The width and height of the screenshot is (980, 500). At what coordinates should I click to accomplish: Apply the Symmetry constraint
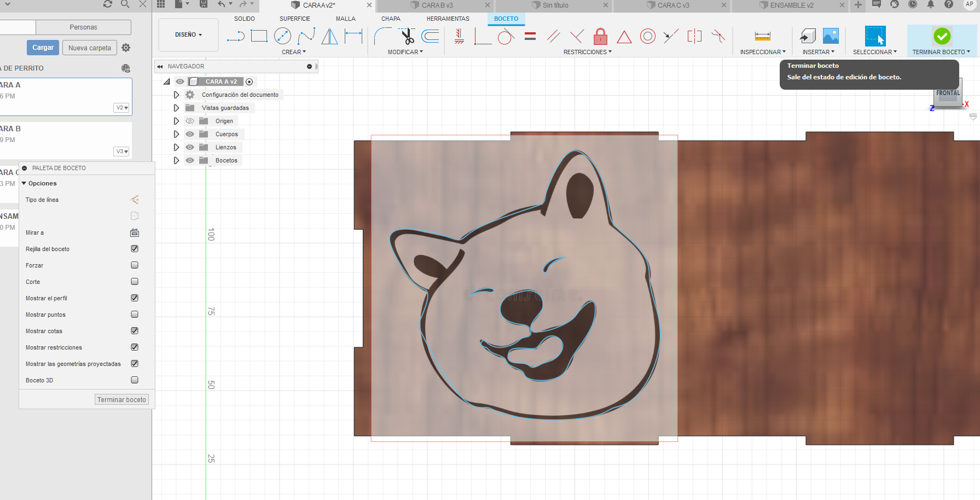pyautogui.click(x=694, y=37)
